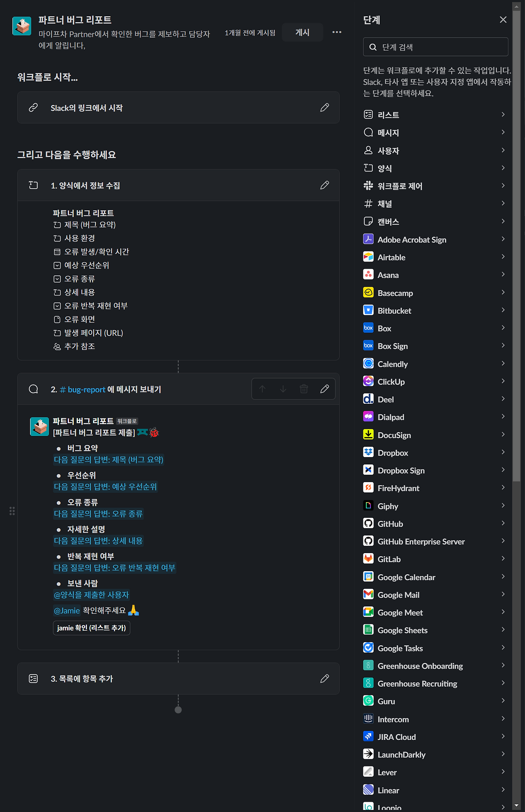Viewport: 525px width, 812px height.
Task: Click the Slack 워크플로 제어 icon
Action: (368, 185)
